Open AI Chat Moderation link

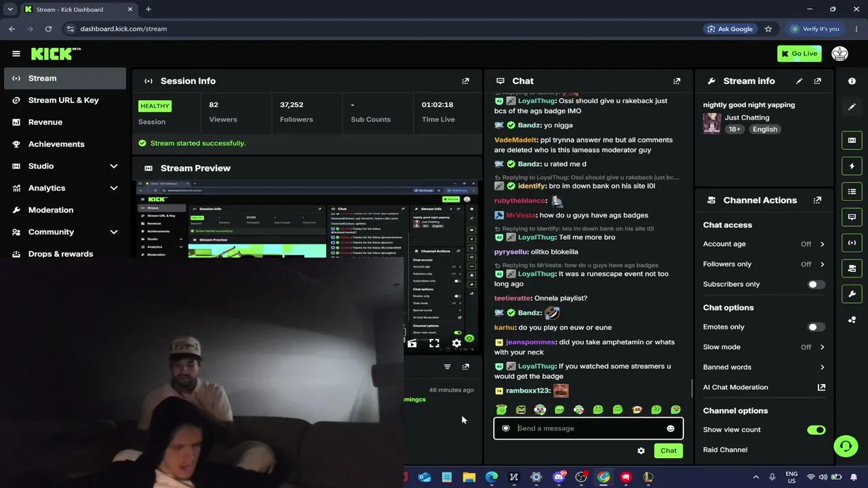pos(764,388)
